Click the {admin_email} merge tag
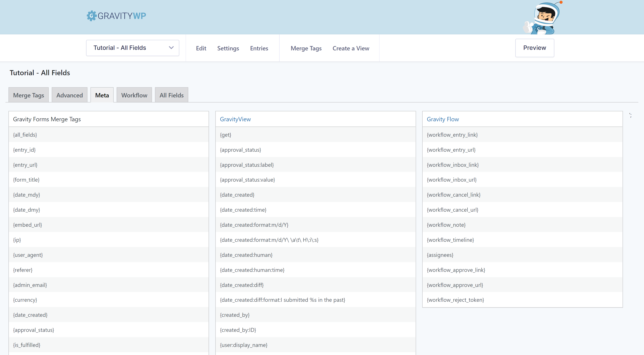 (30, 285)
